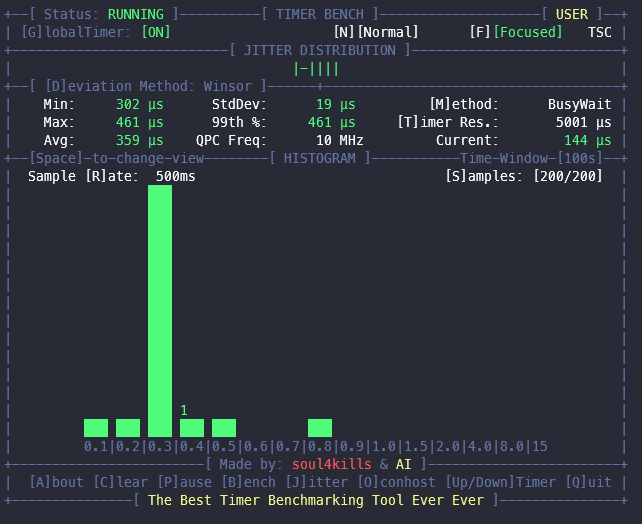This screenshot has height=524, width=642.
Task: Change the [S]amples [200/200] count
Action: pos(524,176)
